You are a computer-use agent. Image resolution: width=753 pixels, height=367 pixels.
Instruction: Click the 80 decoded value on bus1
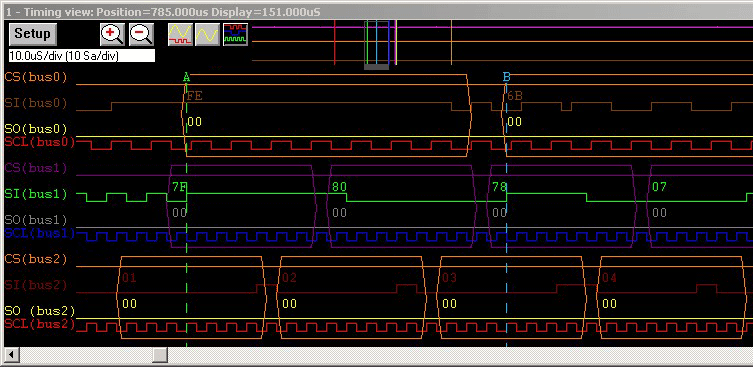pos(340,187)
